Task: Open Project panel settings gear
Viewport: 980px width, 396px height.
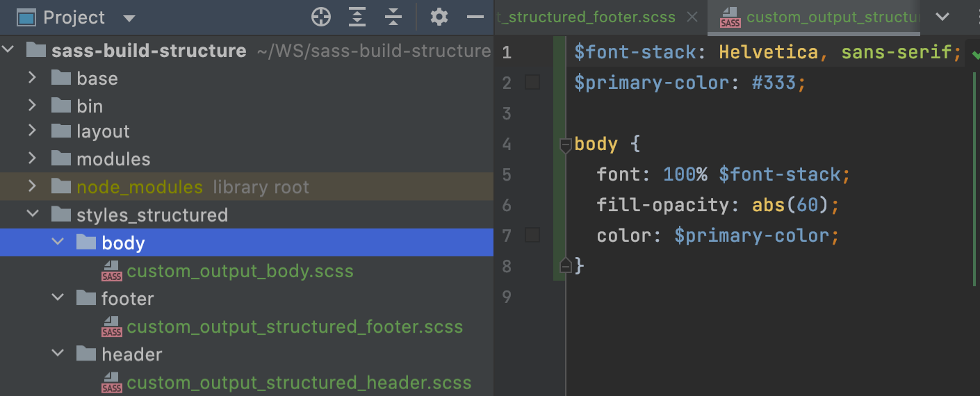Action: click(x=439, y=17)
